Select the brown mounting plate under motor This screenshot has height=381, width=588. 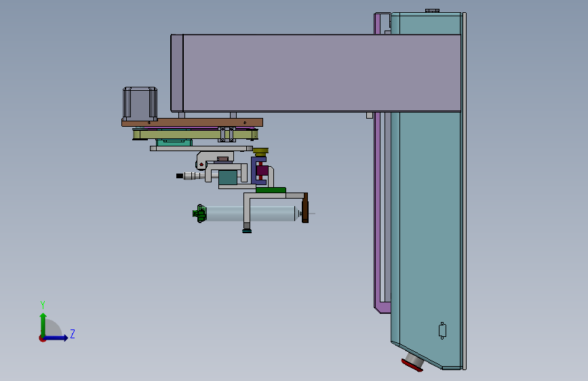coord(192,122)
